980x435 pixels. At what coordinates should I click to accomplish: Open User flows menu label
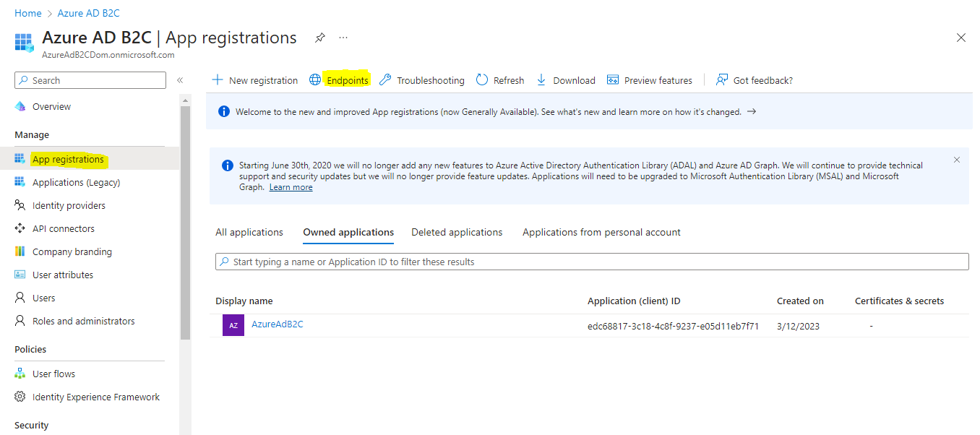click(54, 374)
